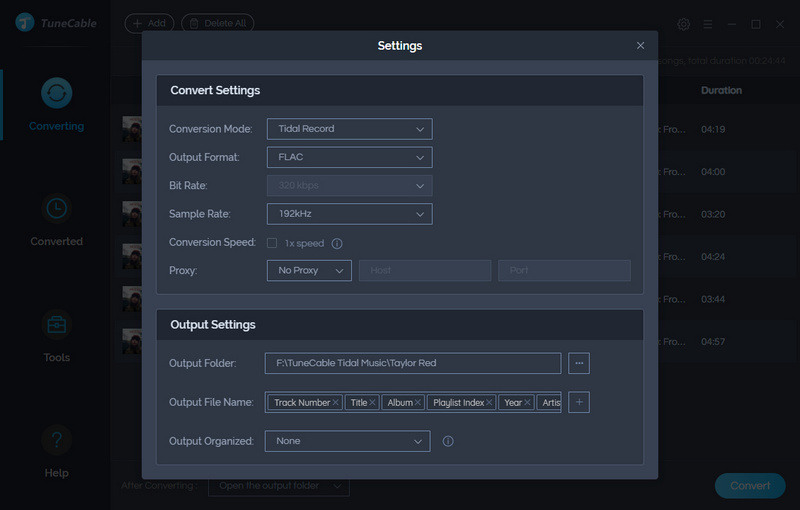800x510 pixels.
Task: Click the Track Number tag label
Action: (x=302, y=402)
